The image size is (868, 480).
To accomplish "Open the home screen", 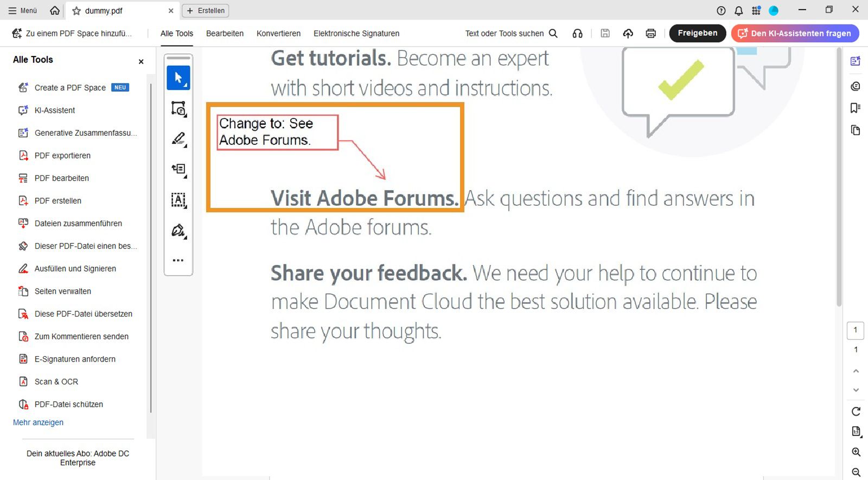I will click(x=55, y=10).
